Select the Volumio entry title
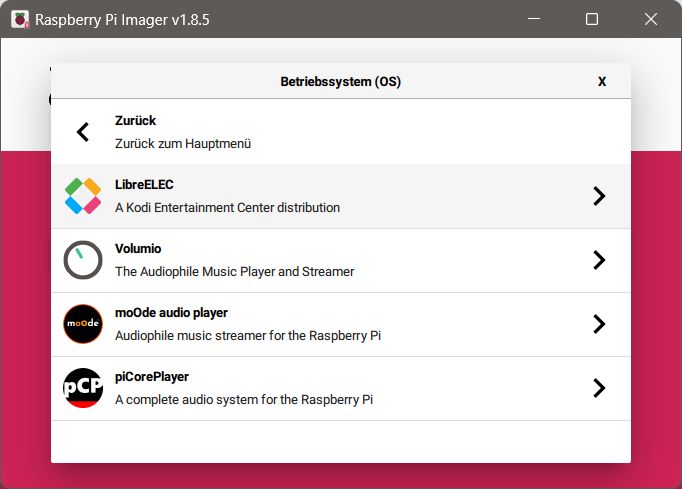Viewport: 682px width, 489px height. 138,248
